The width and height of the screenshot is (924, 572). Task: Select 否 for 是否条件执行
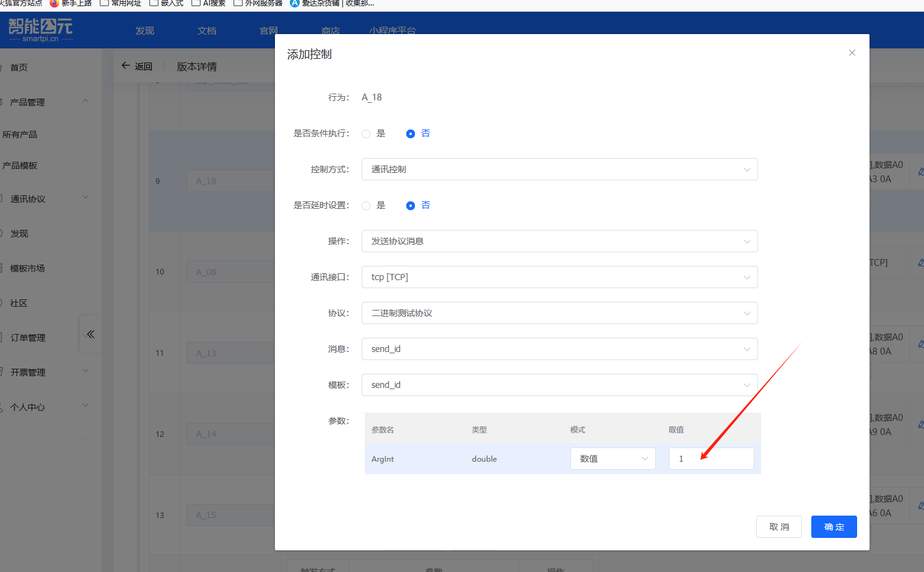(x=411, y=134)
